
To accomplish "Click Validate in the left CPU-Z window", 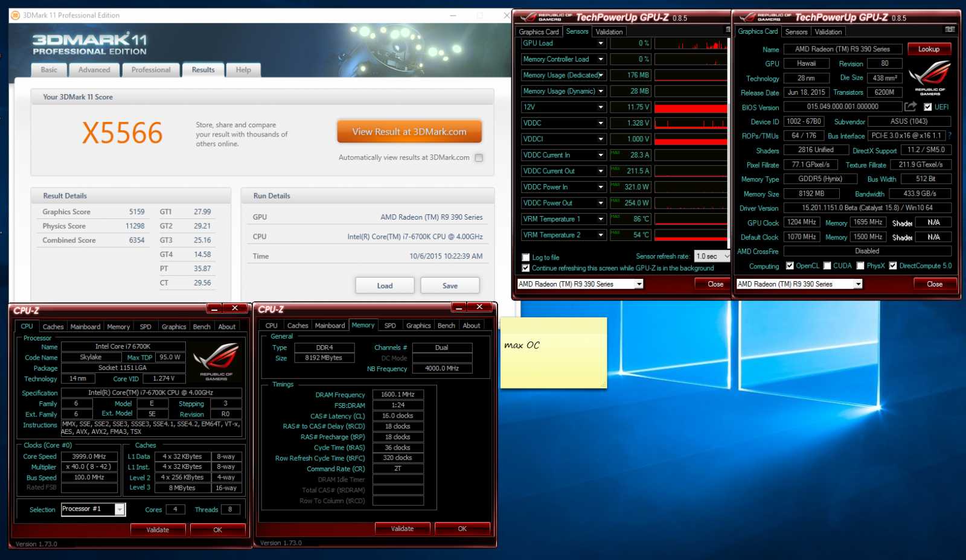I will [x=158, y=530].
